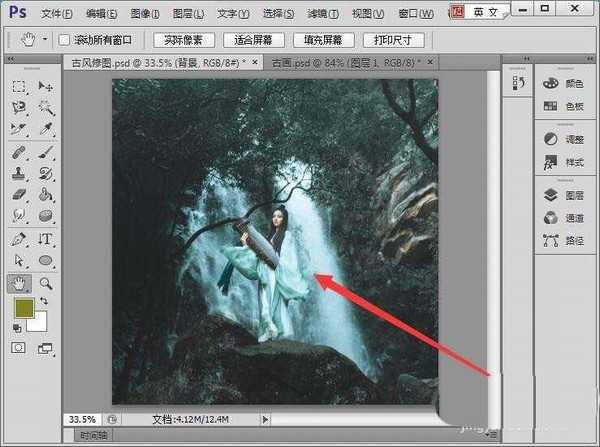Enable the 滚动所有窗口 checkbox
This screenshot has height=447, width=600.
click(x=64, y=40)
